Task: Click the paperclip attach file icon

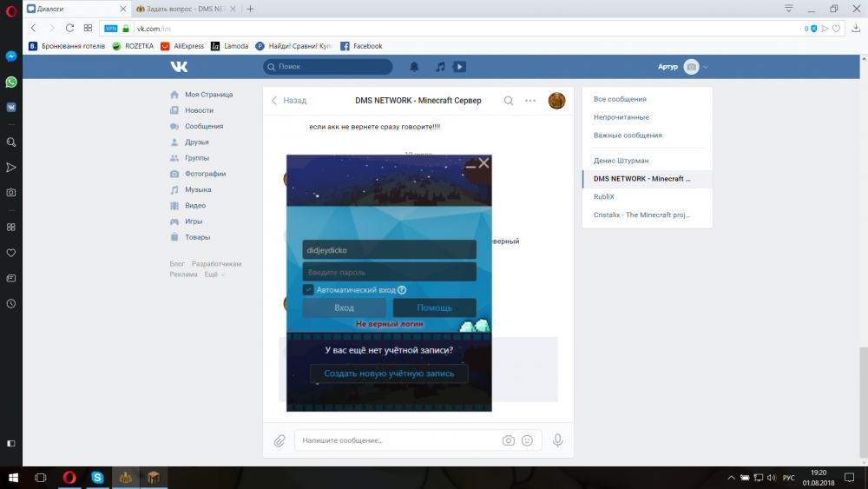Action: pyautogui.click(x=279, y=440)
